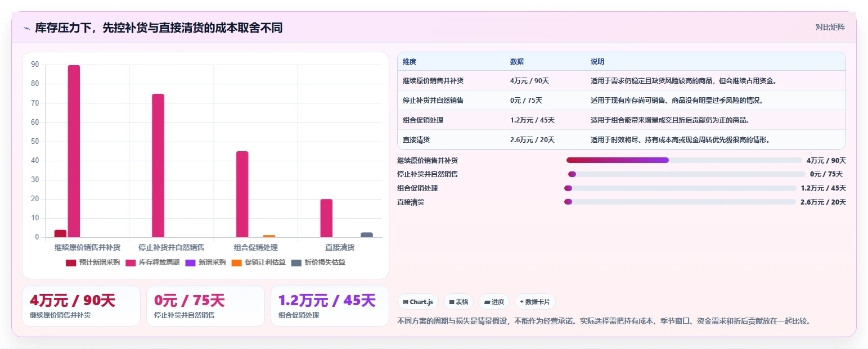Click the small orange bar in the chart
Image resolution: width=868 pixels, height=349 pixels.
tap(269, 236)
